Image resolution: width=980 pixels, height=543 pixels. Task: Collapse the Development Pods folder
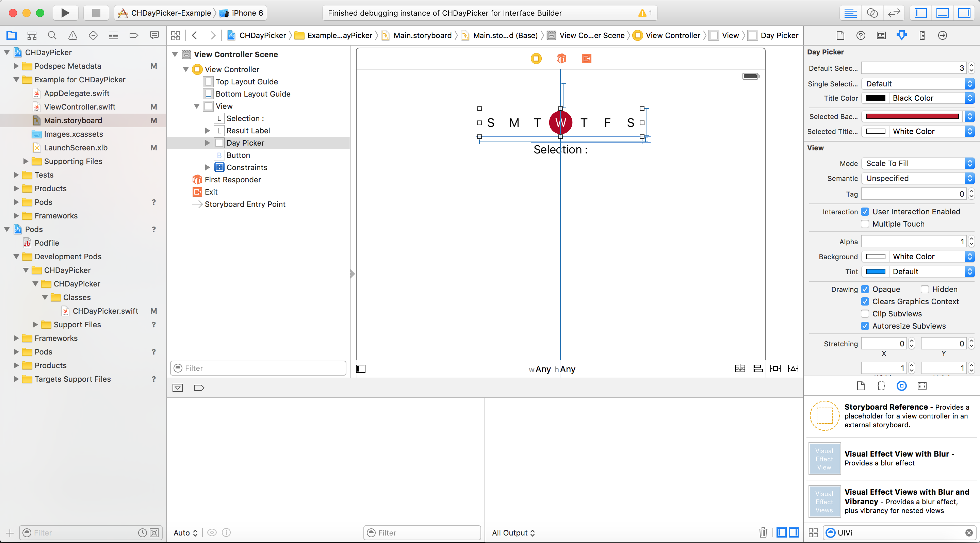(16, 257)
